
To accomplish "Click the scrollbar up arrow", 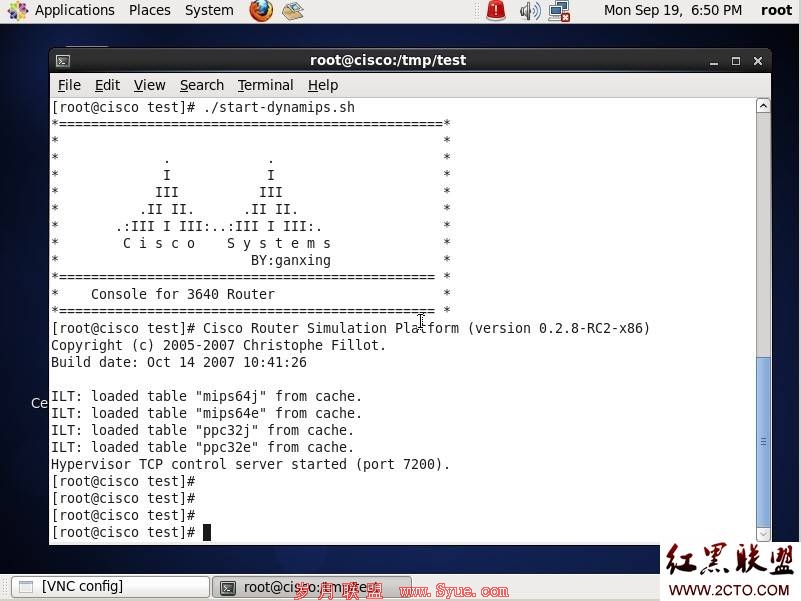I will [763, 106].
